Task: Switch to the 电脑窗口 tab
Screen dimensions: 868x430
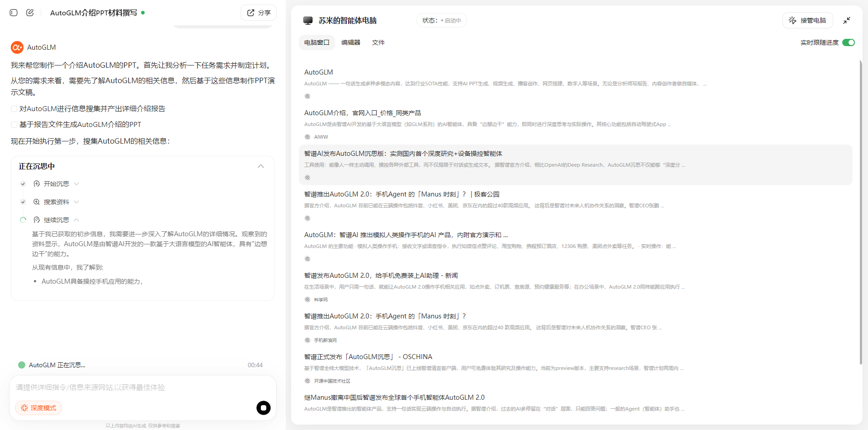Action: click(x=317, y=42)
